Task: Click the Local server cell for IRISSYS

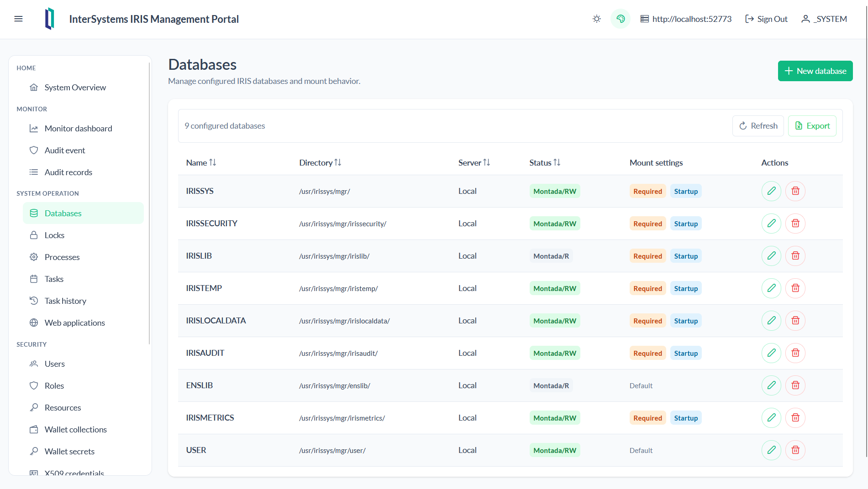Action: point(468,191)
